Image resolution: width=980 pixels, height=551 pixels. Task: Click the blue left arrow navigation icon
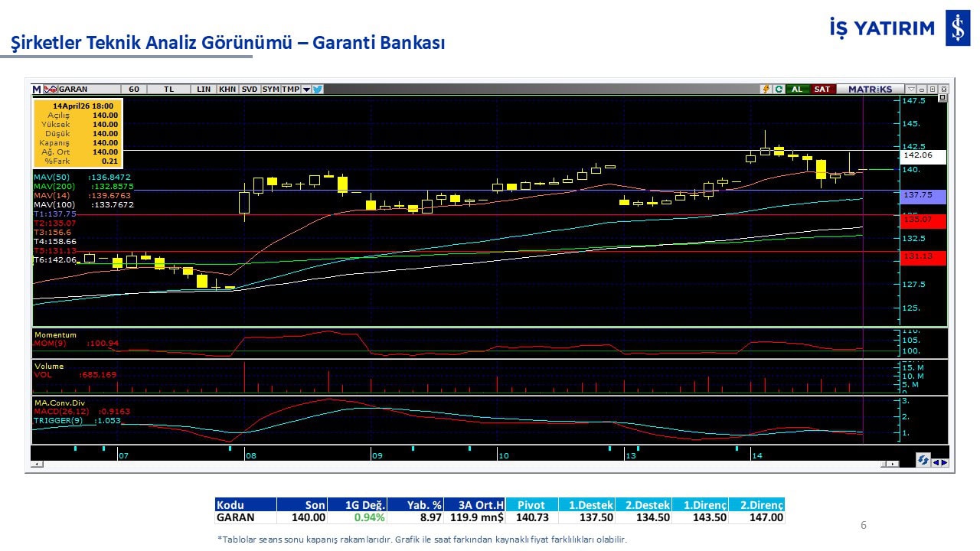tap(935, 461)
